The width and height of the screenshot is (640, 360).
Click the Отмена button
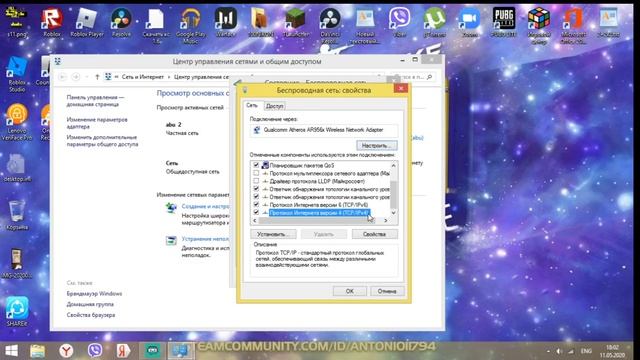click(x=387, y=291)
